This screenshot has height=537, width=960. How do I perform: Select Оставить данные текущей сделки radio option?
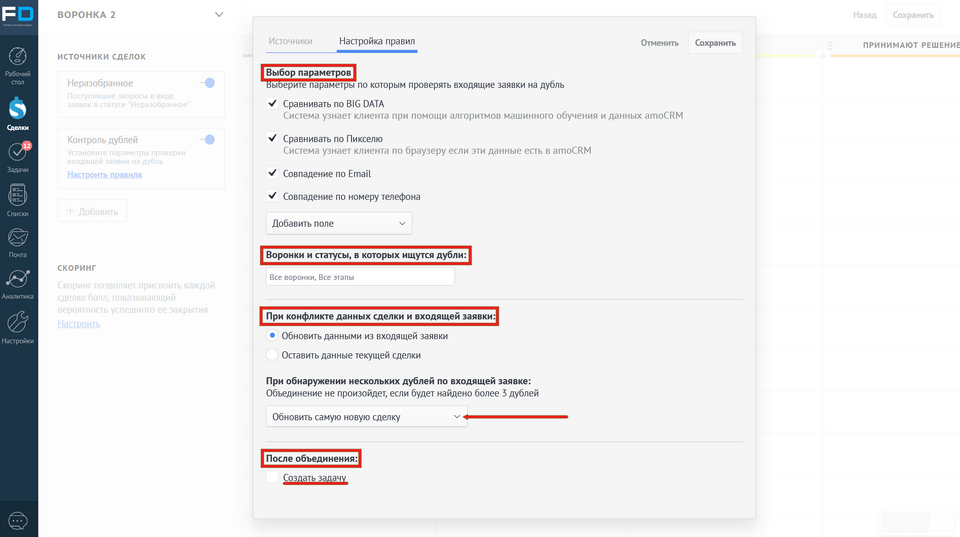(x=272, y=355)
